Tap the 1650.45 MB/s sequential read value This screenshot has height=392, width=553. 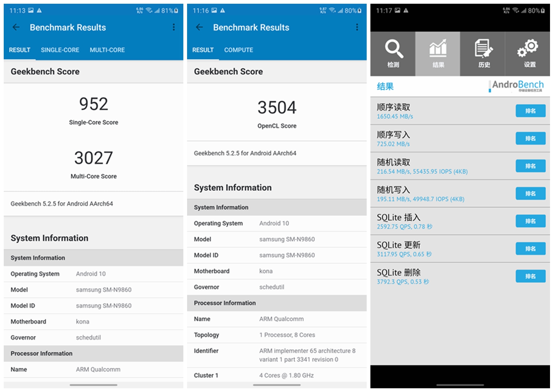(x=395, y=117)
